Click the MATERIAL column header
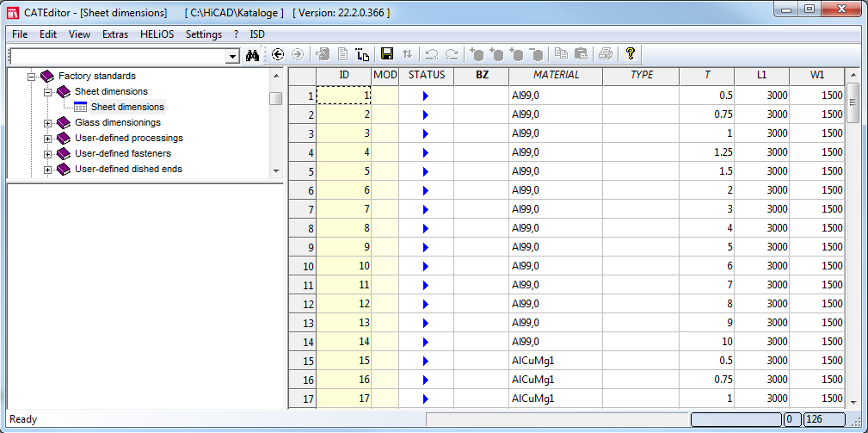This screenshot has width=868, height=433. (556, 75)
